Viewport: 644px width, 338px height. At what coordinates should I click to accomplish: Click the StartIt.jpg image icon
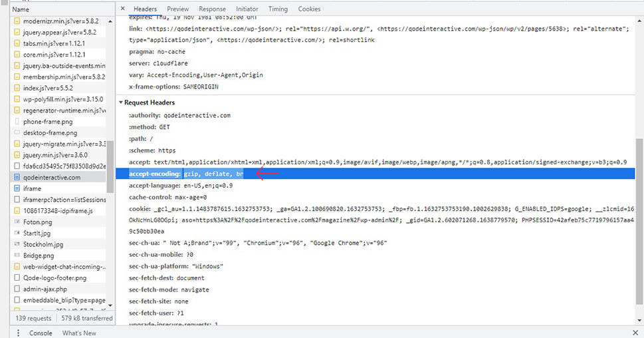pos(17,233)
